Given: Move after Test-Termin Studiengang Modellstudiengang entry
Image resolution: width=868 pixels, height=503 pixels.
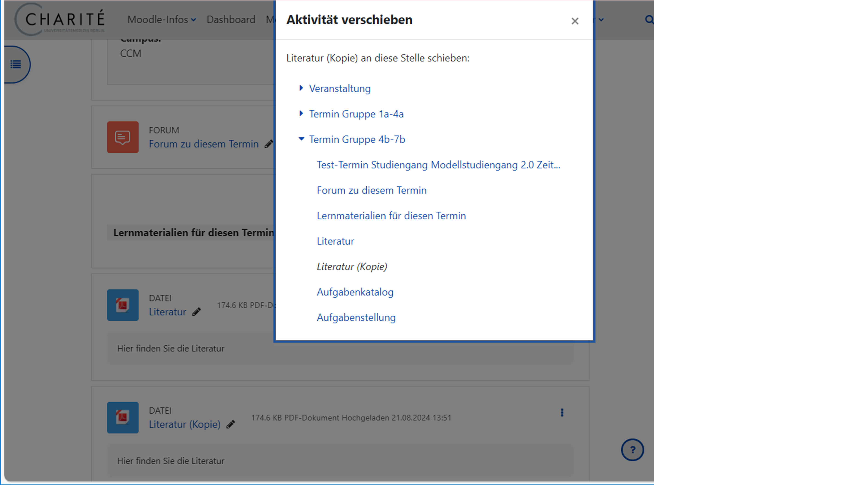Looking at the screenshot, I should click(x=438, y=165).
